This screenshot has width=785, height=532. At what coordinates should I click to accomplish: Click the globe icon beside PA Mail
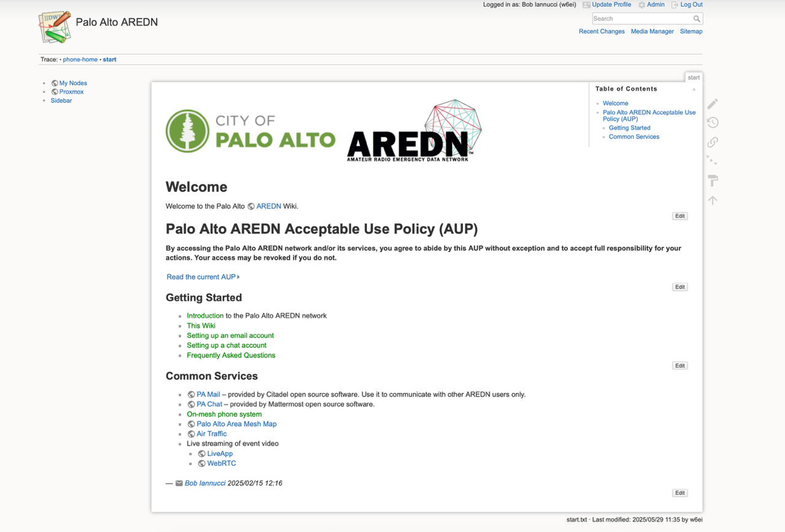point(191,395)
